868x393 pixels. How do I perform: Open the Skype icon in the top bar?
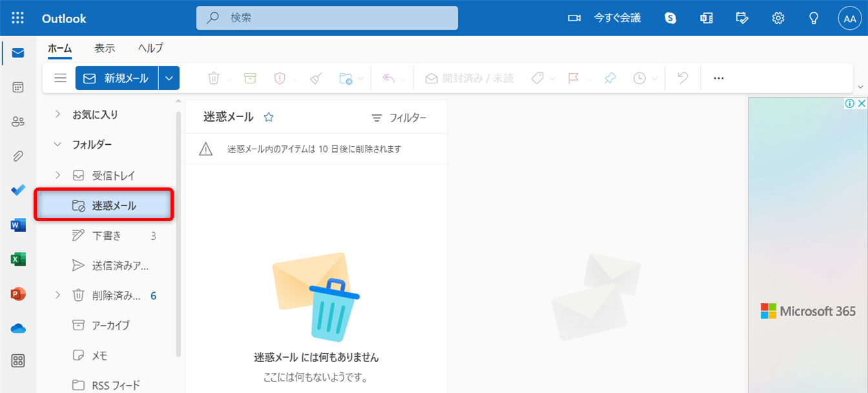pyautogui.click(x=670, y=17)
